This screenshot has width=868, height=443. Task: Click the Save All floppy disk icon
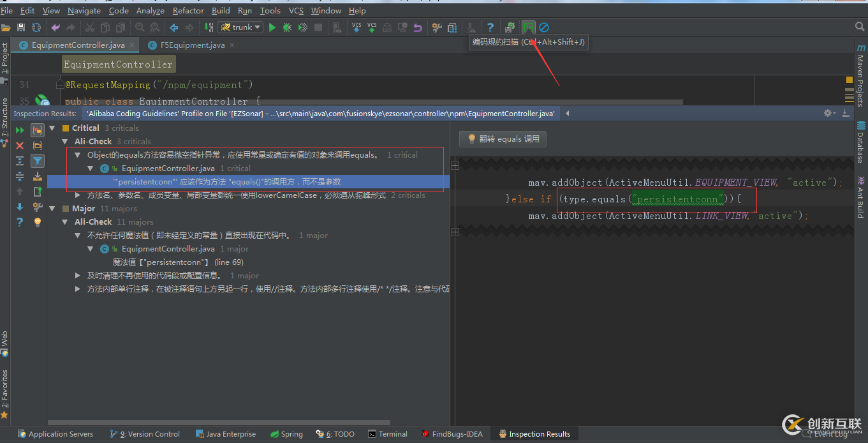[x=21, y=27]
